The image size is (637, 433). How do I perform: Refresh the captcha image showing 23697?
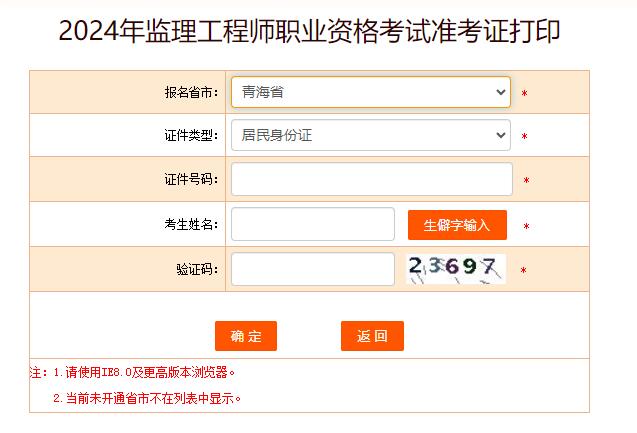[x=456, y=269]
